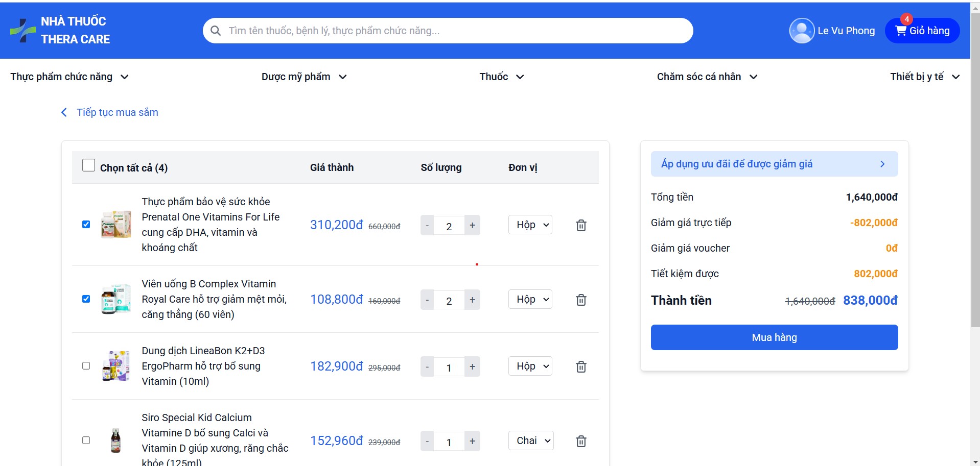Open the Giỏ hàng cart button
Image resolution: width=980 pixels, height=466 pixels.
[922, 31]
